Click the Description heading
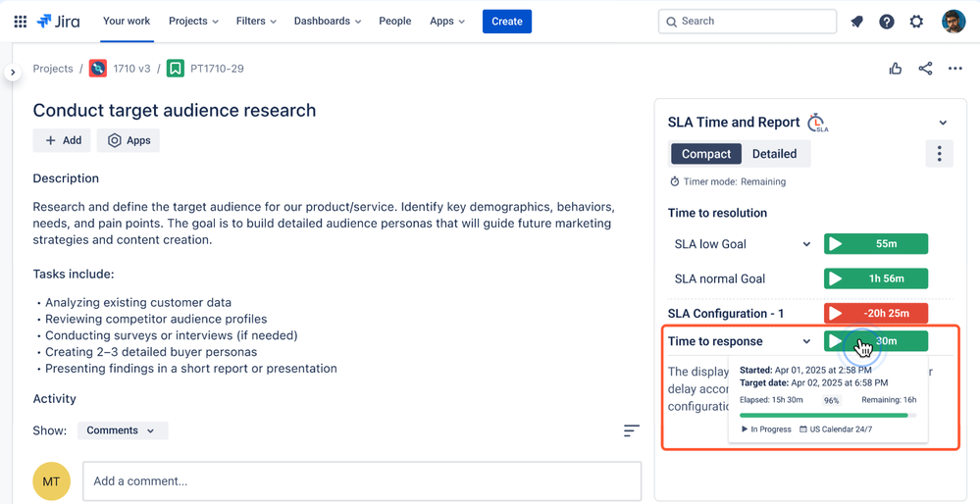This screenshot has width=980, height=504. coord(66,178)
